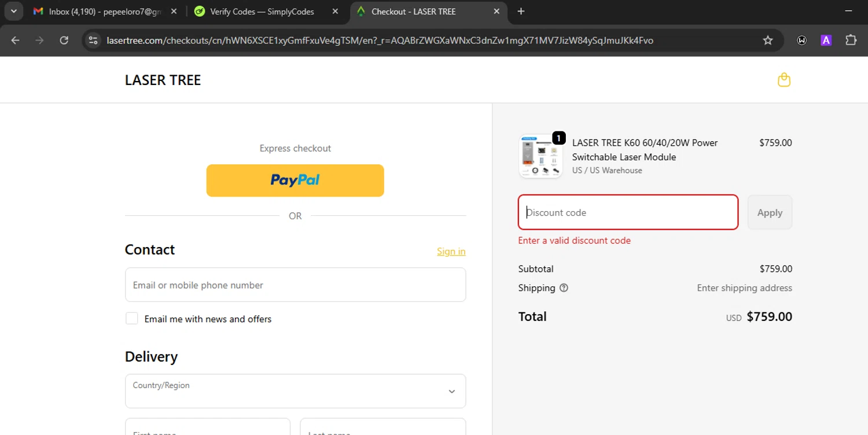Click the US / US Warehouse variant text
868x435 pixels.
(x=607, y=171)
